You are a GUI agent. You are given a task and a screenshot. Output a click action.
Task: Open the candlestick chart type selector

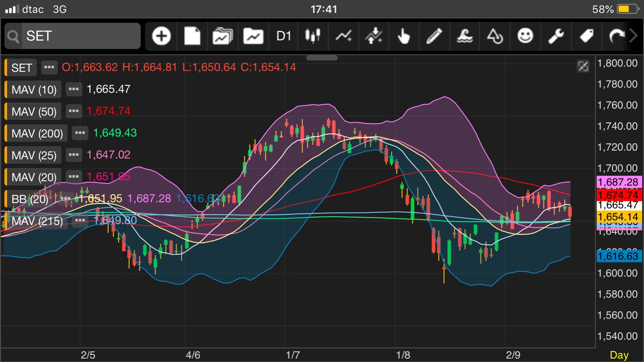click(313, 36)
